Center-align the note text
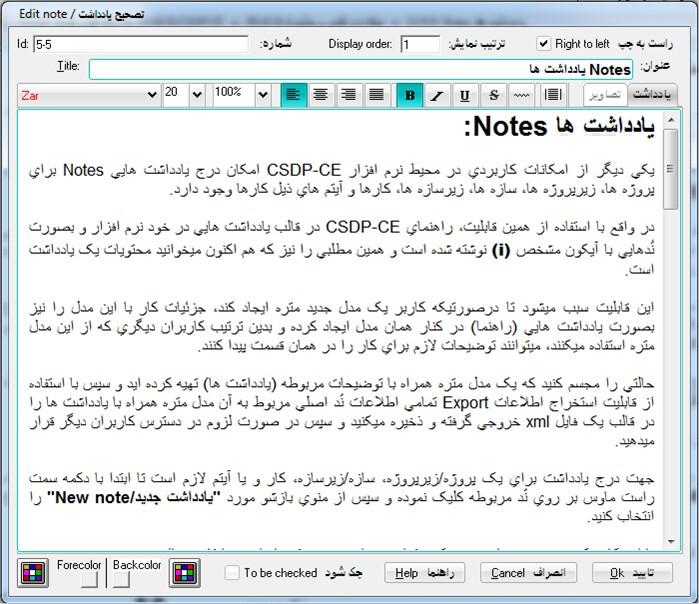Viewport: 699px width, 604px height. click(x=321, y=95)
